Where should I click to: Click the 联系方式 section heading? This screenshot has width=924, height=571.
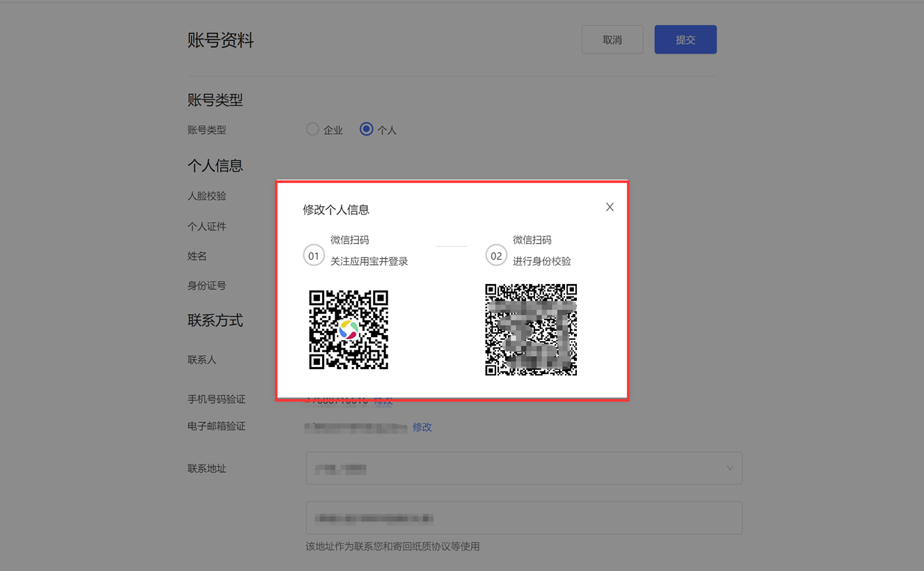tap(215, 320)
